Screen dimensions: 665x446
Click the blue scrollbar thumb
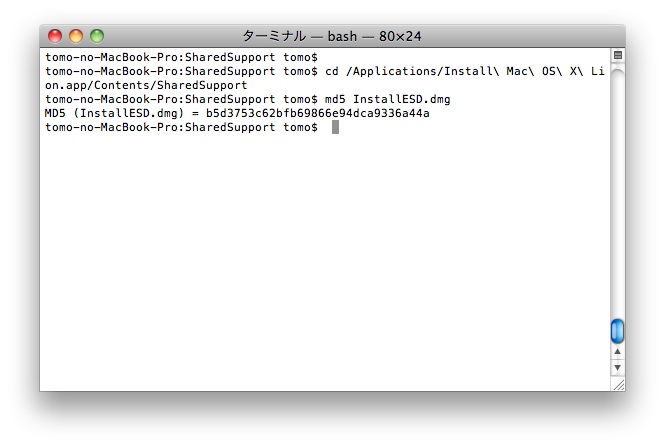(x=618, y=331)
